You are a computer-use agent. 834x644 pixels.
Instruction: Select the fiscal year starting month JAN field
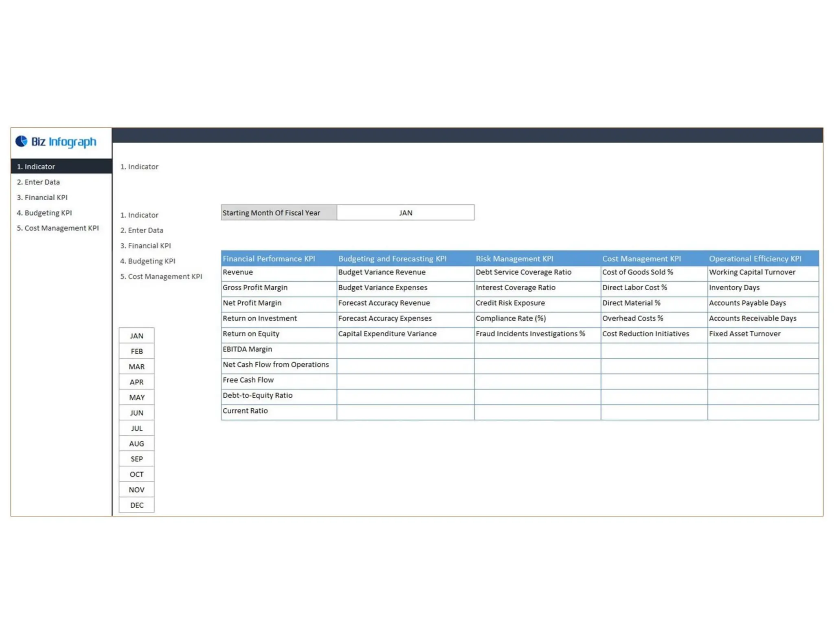pos(406,212)
